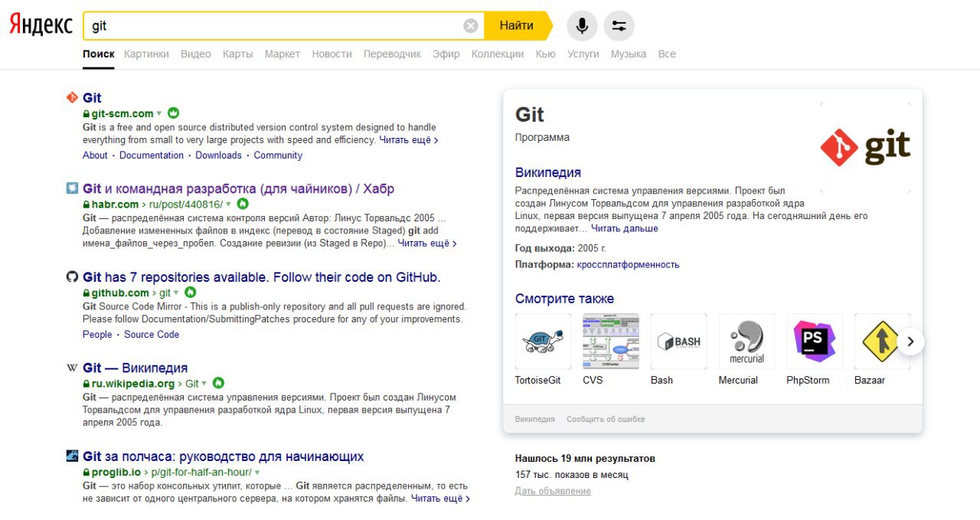
Task: Click the Википедия heading in info panel
Action: click(x=548, y=172)
